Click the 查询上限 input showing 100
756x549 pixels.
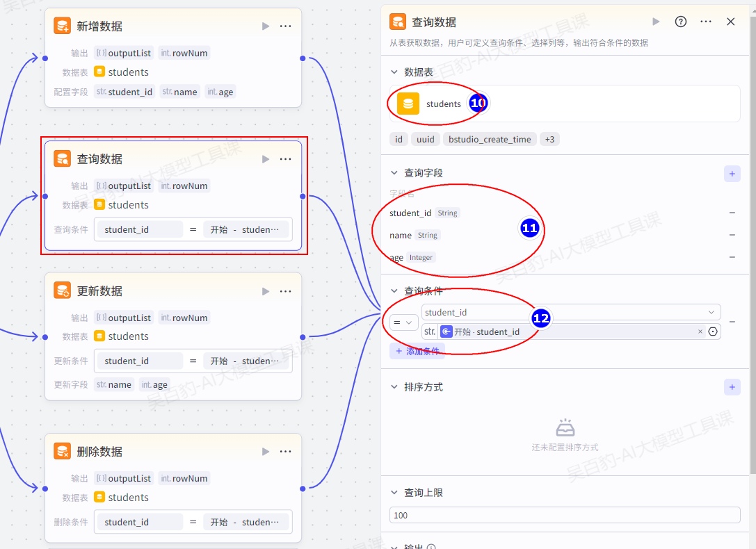564,515
